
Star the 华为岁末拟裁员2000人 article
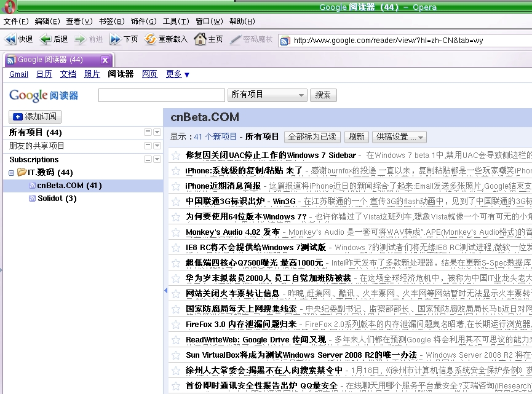point(176,278)
